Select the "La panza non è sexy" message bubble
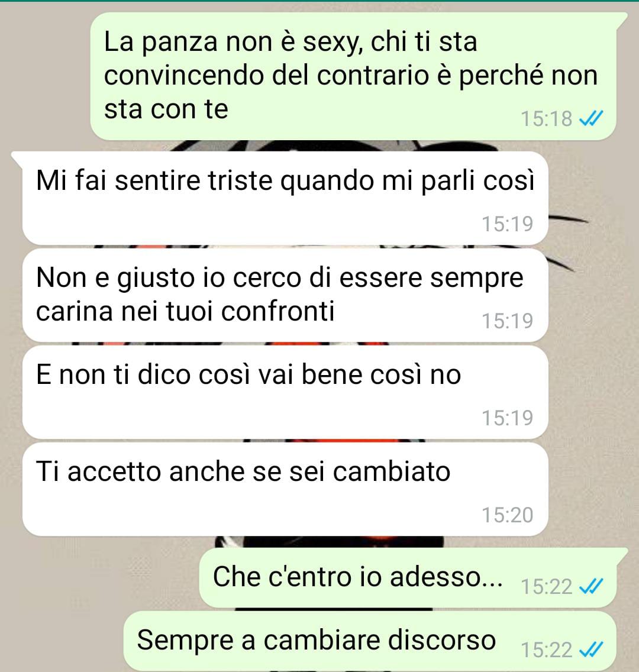This screenshot has width=639, height=672. (353, 76)
